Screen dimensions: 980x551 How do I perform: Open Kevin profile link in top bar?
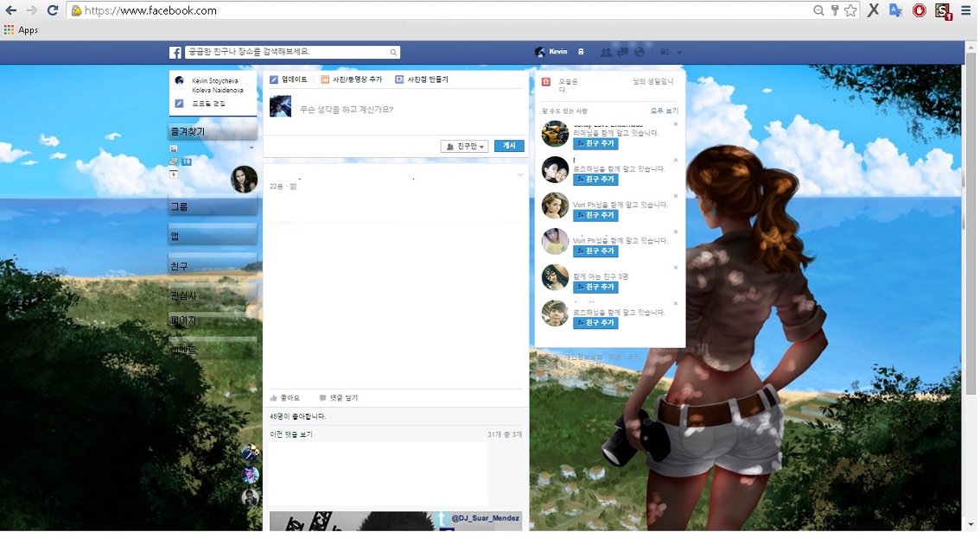pyautogui.click(x=551, y=52)
